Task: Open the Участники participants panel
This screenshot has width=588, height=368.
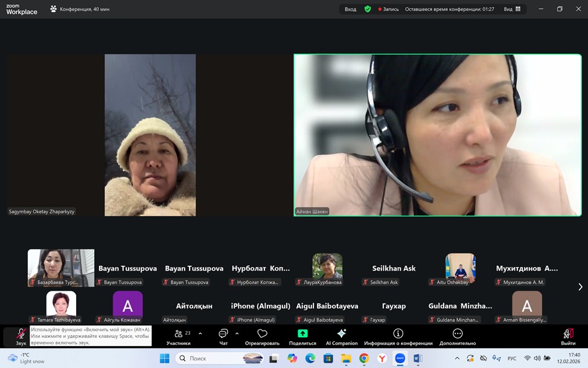Action: 178,336
